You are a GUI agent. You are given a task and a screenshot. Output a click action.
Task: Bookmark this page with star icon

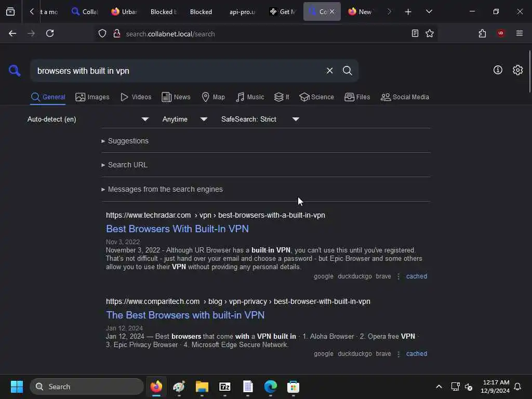pos(430,33)
